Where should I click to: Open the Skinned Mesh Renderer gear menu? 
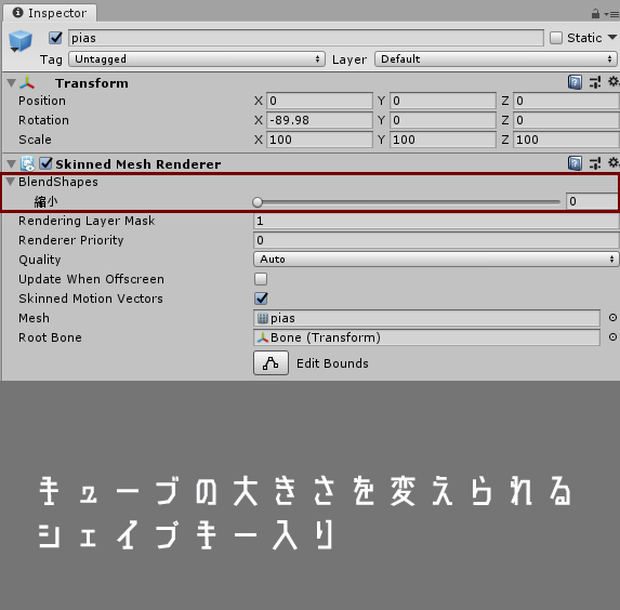[x=613, y=162]
